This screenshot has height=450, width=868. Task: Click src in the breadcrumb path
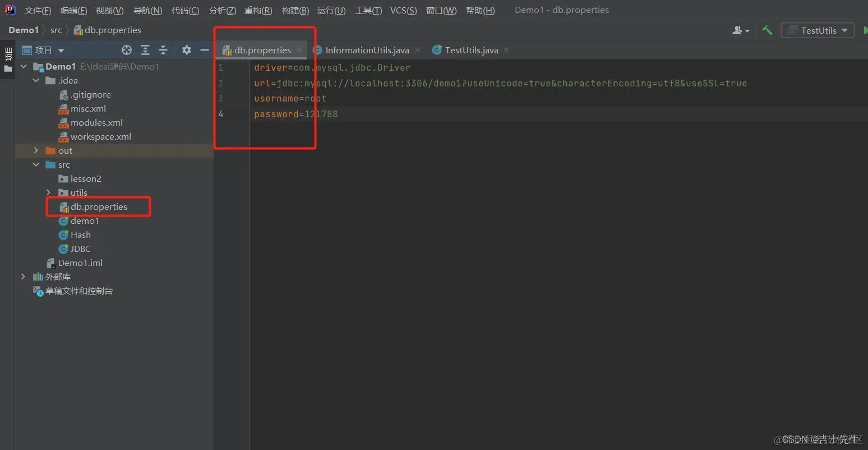click(x=56, y=30)
